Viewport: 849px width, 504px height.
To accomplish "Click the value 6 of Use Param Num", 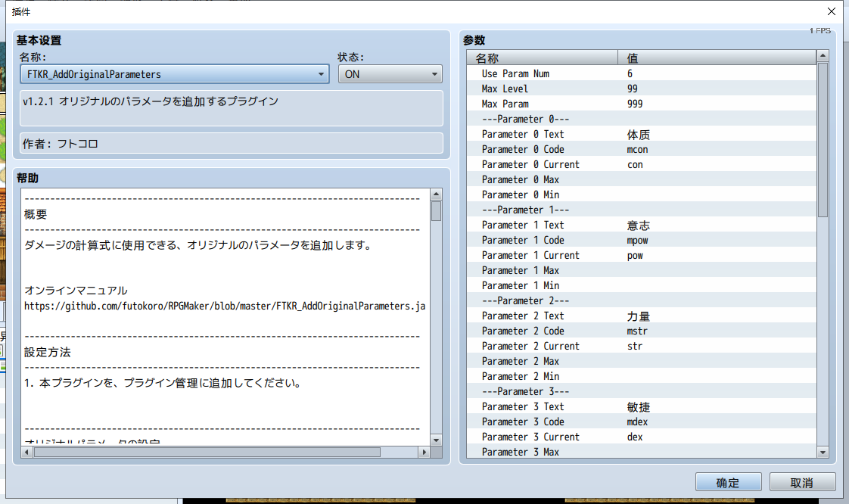I will click(x=630, y=73).
